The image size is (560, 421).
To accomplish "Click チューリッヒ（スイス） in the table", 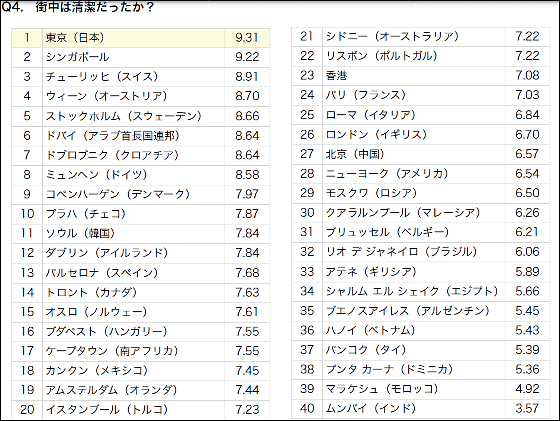I will 102,77.
